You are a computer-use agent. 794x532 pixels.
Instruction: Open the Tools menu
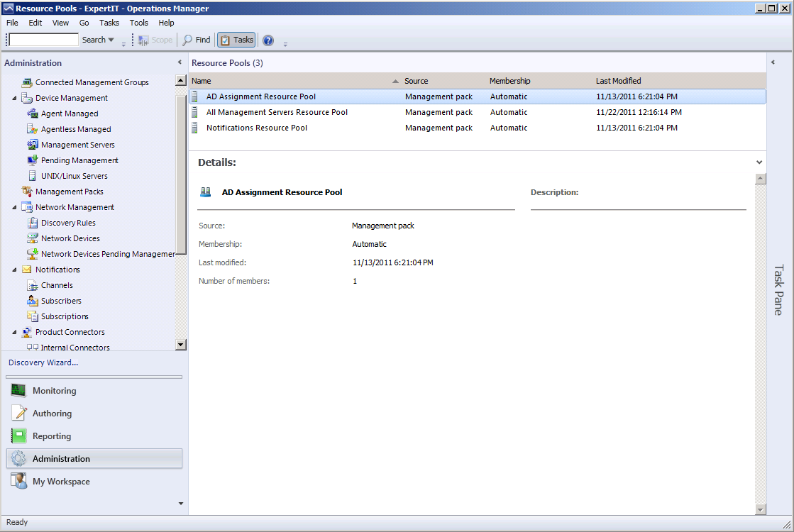138,23
